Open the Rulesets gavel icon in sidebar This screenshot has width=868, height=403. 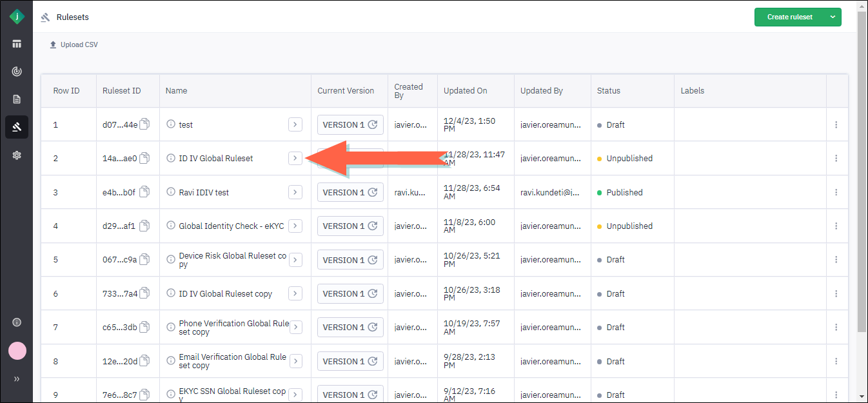(17, 127)
